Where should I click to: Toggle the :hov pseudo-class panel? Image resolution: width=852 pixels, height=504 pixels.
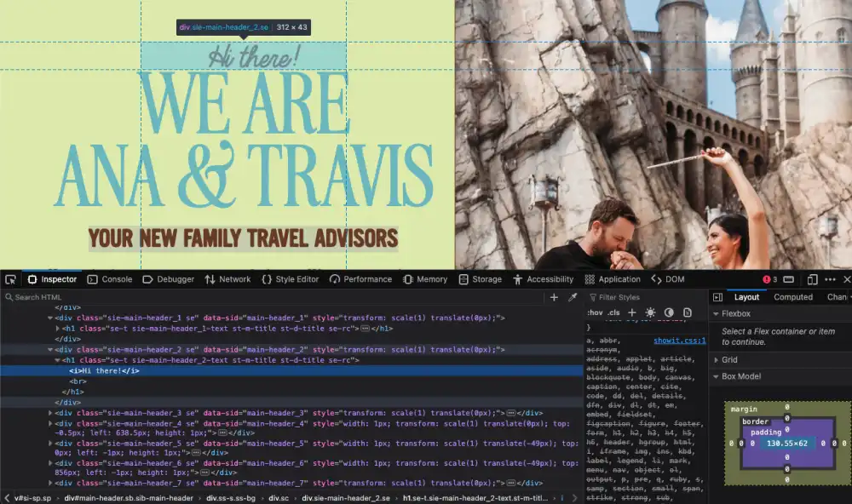point(594,312)
